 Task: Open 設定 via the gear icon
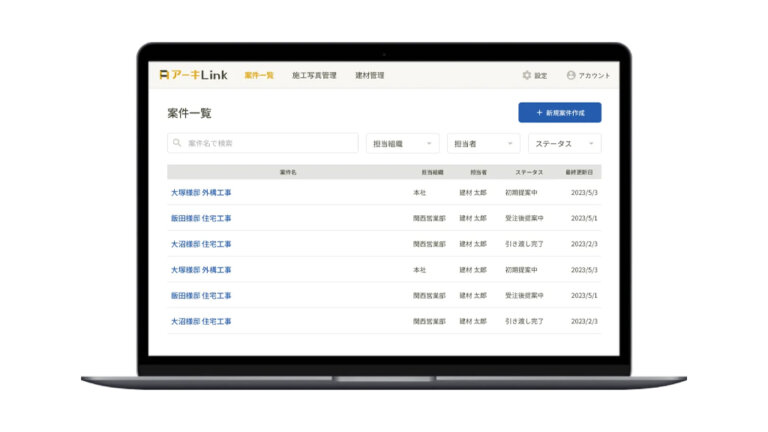[527, 75]
